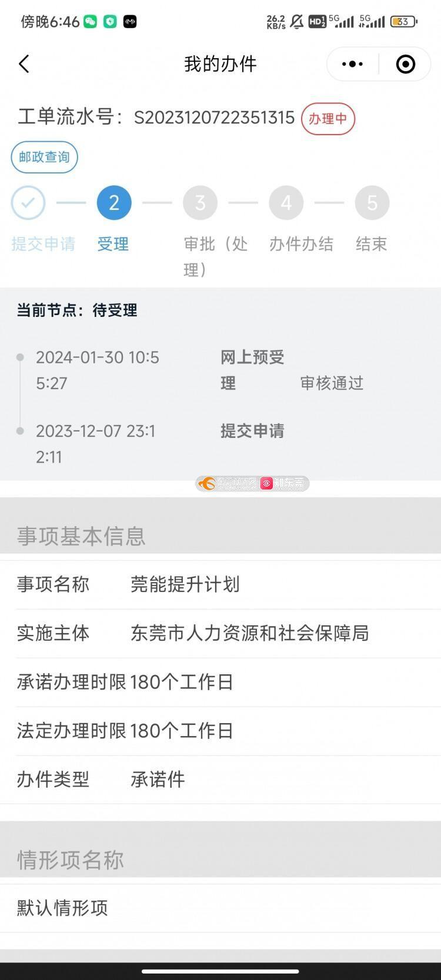This screenshot has width=441, height=980.
Task: Tap the muted bell notification icon
Action: (297, 22)
